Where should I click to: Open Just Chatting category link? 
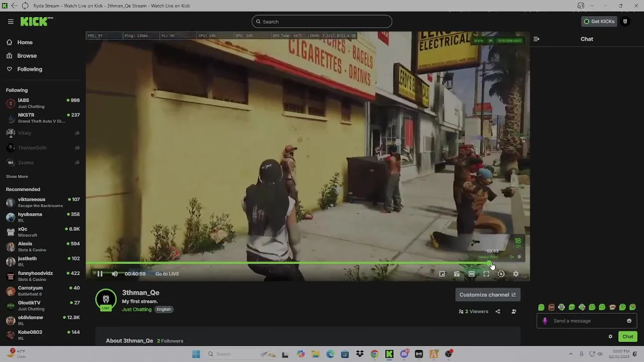pos(136,310)
